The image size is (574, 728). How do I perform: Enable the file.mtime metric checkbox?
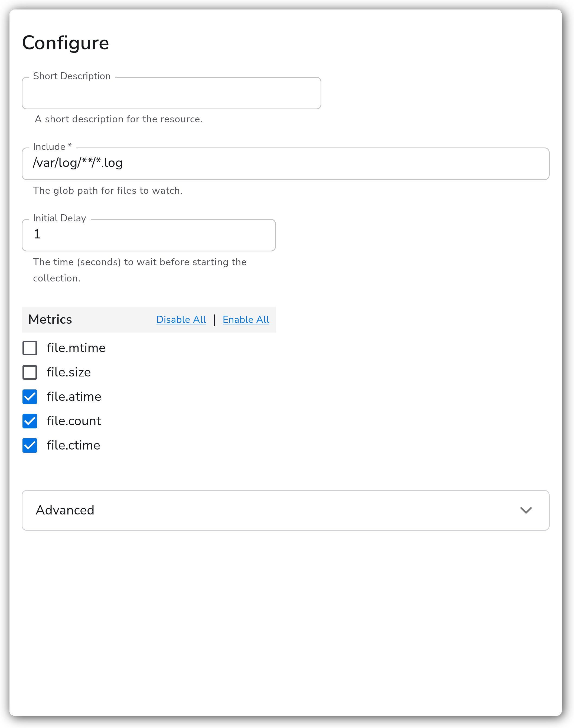30,348
